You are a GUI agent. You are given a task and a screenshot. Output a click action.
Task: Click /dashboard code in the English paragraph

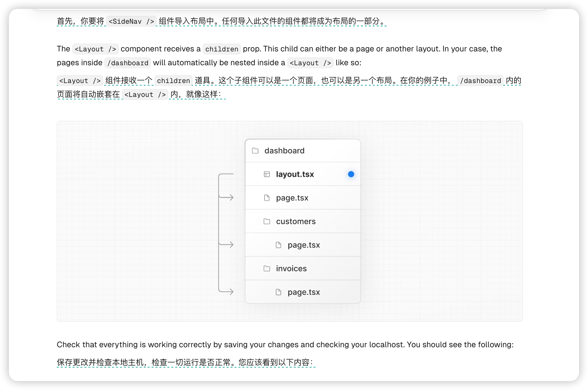[127, 63]
